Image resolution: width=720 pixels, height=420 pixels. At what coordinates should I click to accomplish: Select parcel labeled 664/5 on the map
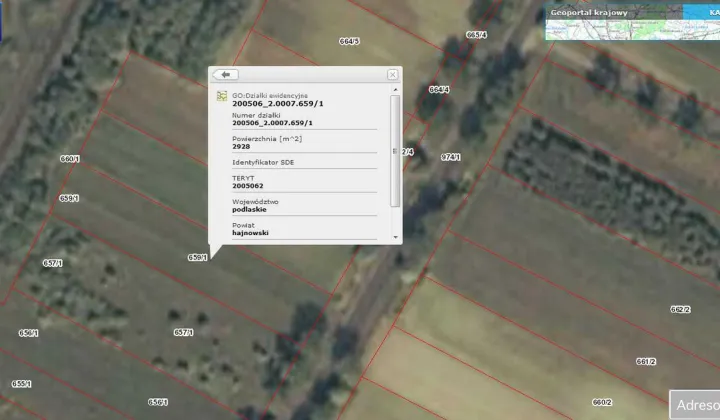pos(349,41)
